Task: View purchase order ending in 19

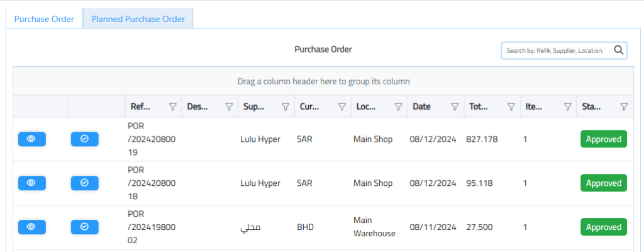Action: [x=31, y=139]
